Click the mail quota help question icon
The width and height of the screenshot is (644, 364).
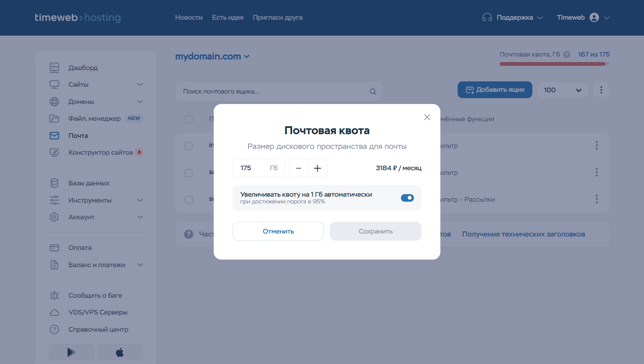567,55
